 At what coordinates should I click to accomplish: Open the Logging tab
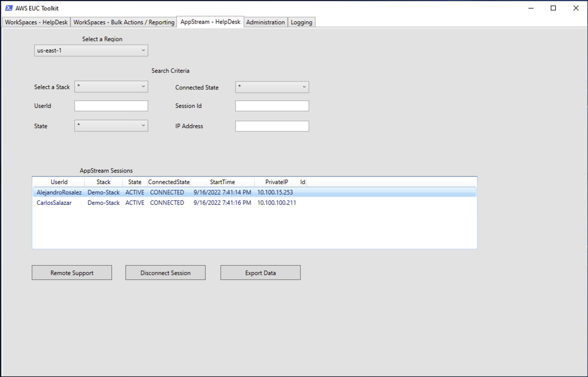click(x=301, y=22)
